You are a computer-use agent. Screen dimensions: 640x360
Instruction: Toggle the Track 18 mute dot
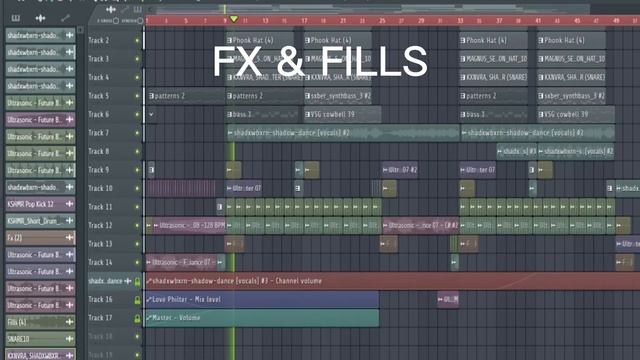[x=137, y=336]
